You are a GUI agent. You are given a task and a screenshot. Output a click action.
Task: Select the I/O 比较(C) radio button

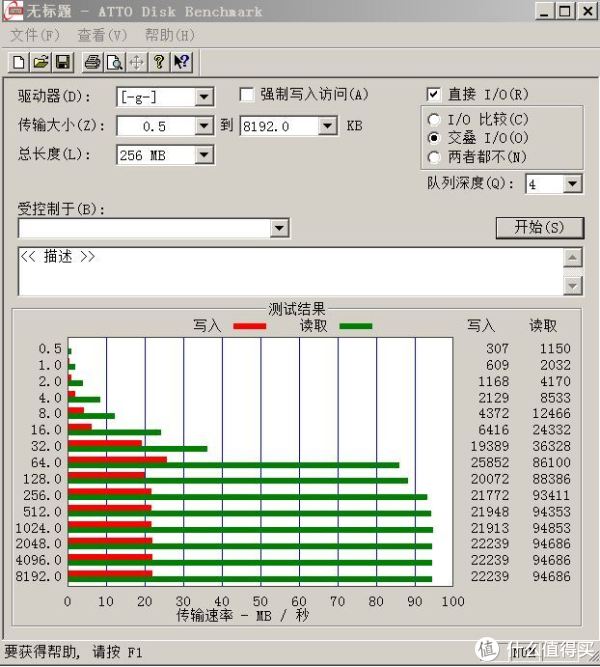tap(434, 120)
